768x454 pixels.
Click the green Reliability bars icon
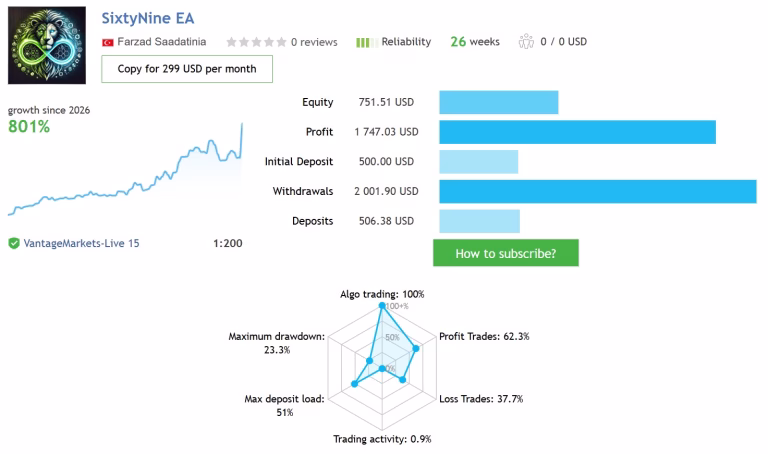(367, 43)
